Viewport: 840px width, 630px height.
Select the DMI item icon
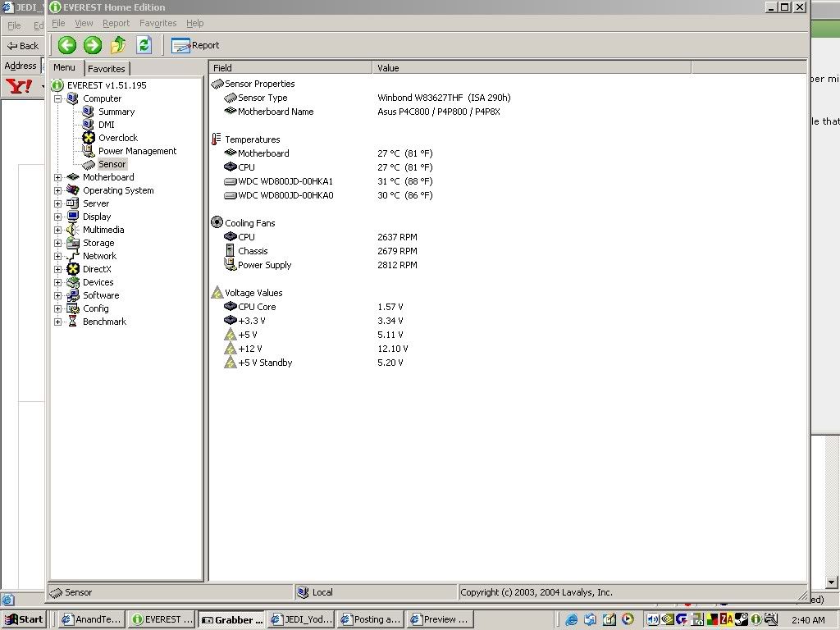point(89,125)
